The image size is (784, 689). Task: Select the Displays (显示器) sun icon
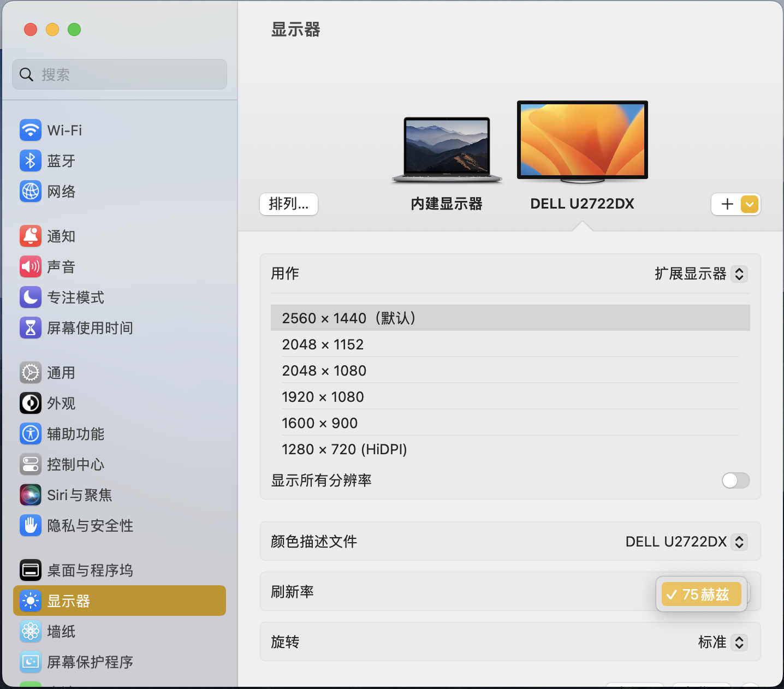point(31,601)
